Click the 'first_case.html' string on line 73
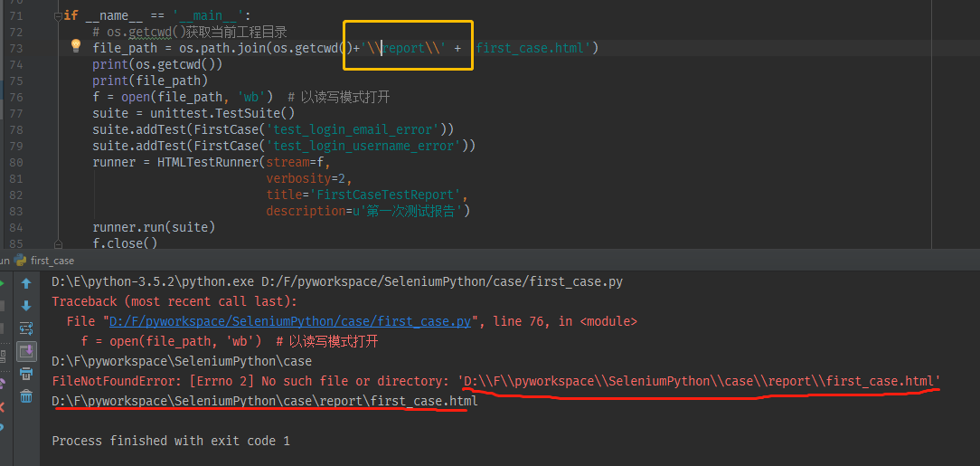The width and height of the screenshot is (980, 466). (533, 48)
